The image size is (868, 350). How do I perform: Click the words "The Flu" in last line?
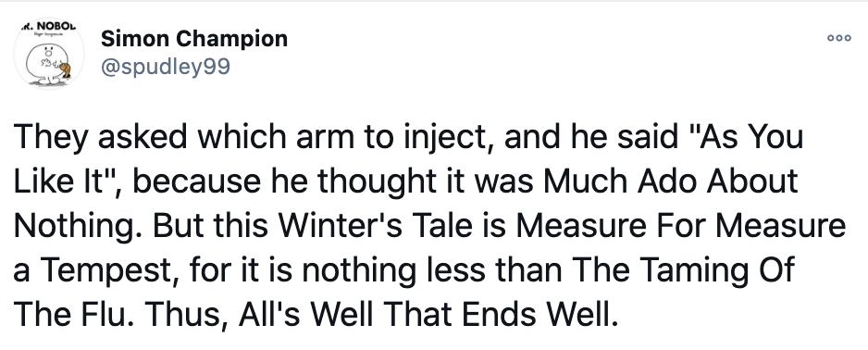[x=68, y=314]
